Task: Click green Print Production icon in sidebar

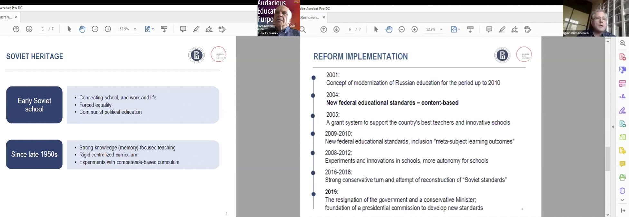Action: (622, 177)
